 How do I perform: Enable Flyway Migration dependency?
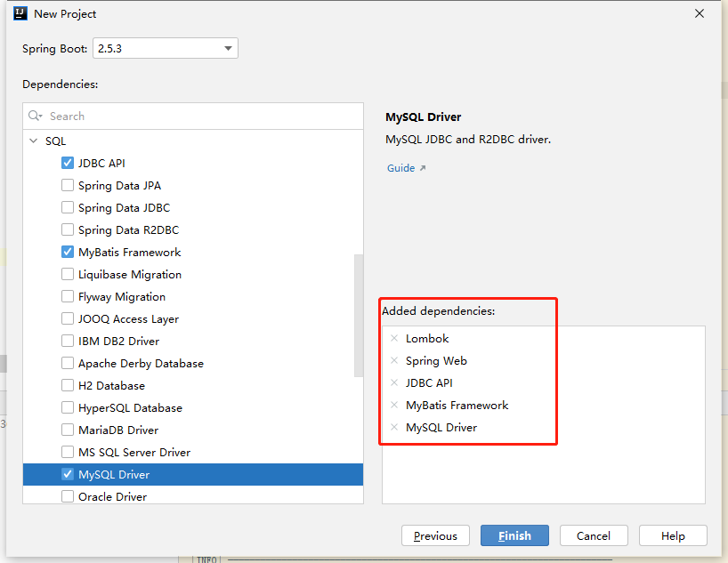[68, 296]
